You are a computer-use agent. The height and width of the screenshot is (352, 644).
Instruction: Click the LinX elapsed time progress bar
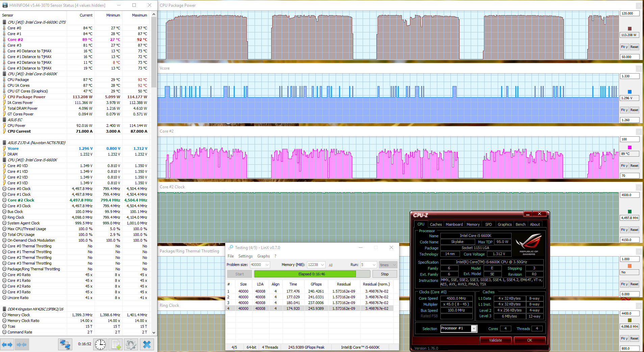[312, 274]
